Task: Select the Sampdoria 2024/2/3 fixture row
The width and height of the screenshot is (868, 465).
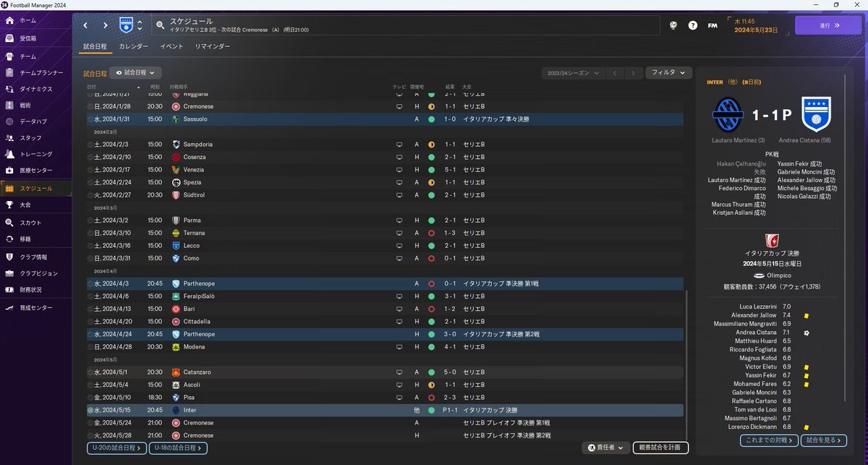Action: coord(385,144)
